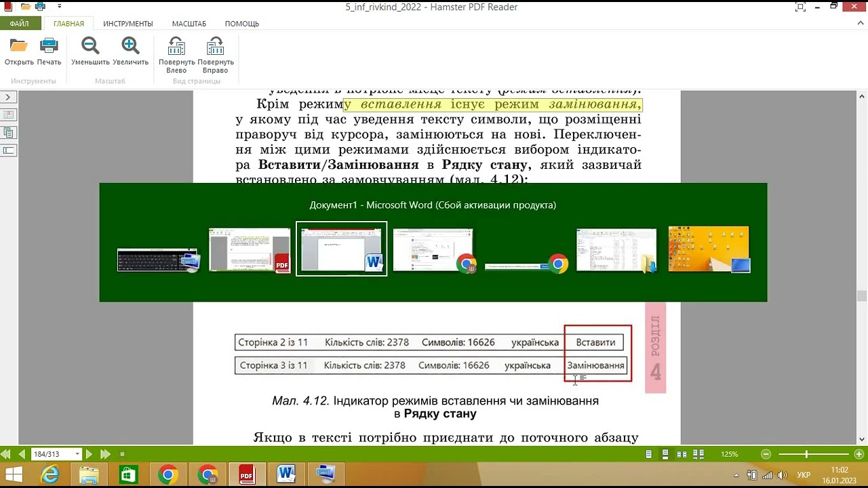Click the 'Сторінка 2 із 11' text in the figure
Viewport: 868px width, 488px height.
point(273,343)
